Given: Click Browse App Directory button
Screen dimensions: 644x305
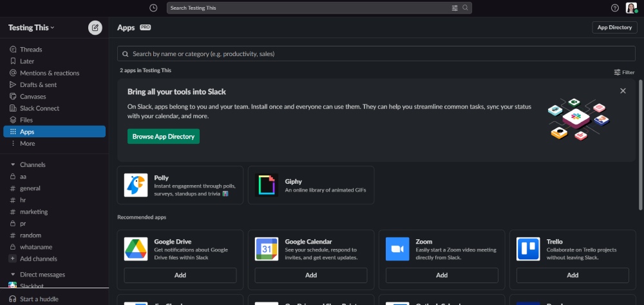Looking at the screenshot, I should pyautogui.click(x=164, y=137).
